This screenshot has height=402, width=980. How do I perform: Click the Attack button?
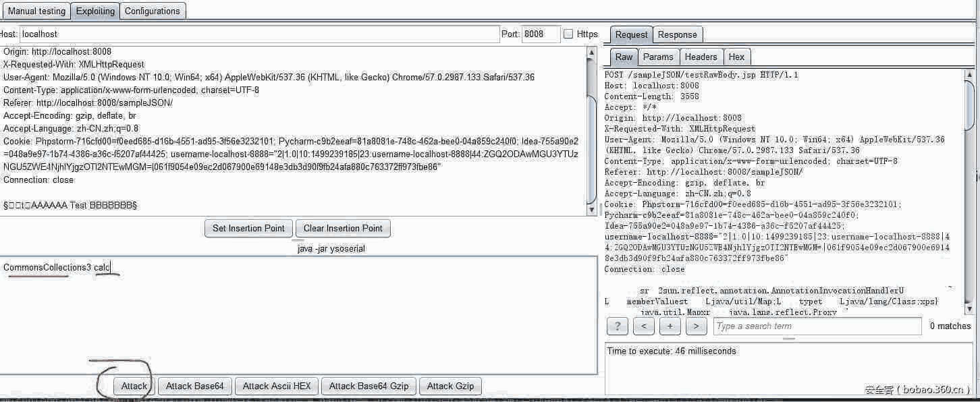pos(133,386)
